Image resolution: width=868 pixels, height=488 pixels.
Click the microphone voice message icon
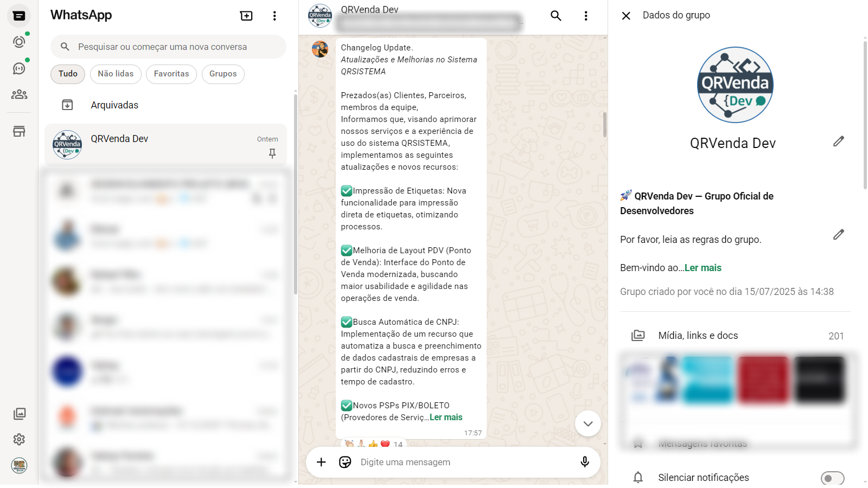tap(585, 462)
